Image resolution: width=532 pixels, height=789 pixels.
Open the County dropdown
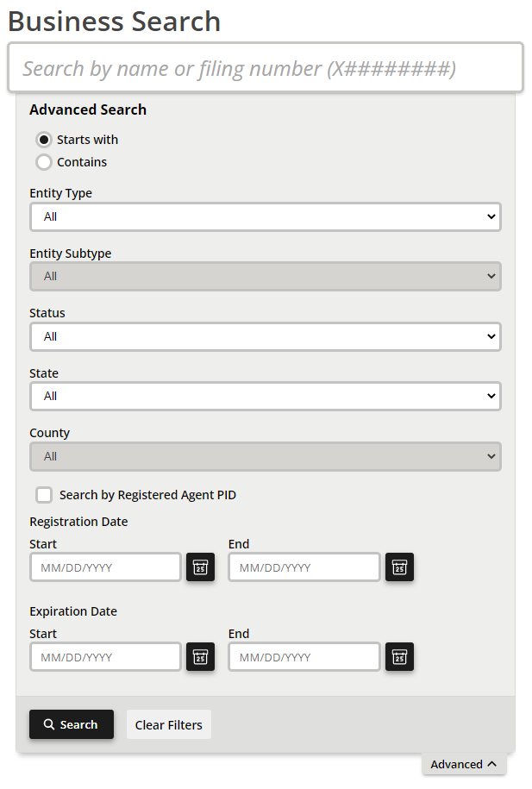(x=265, y=456)
